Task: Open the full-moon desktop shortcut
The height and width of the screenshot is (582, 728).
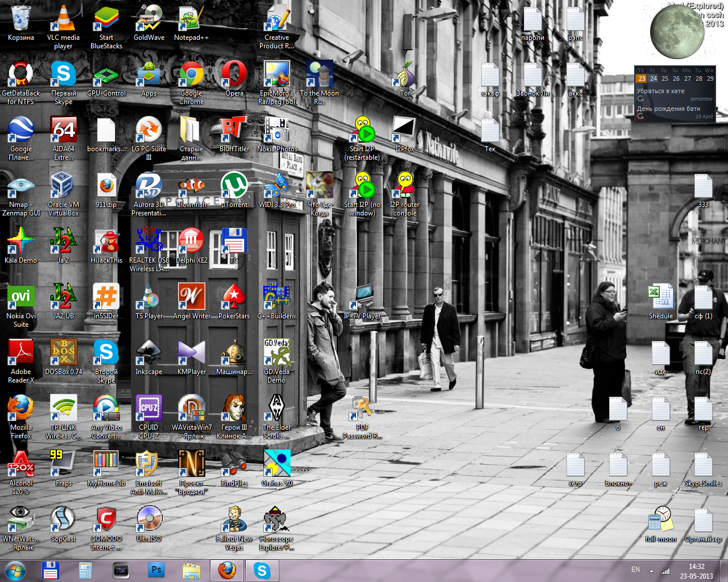Action: pyautogui.click(x=661, y=525)
